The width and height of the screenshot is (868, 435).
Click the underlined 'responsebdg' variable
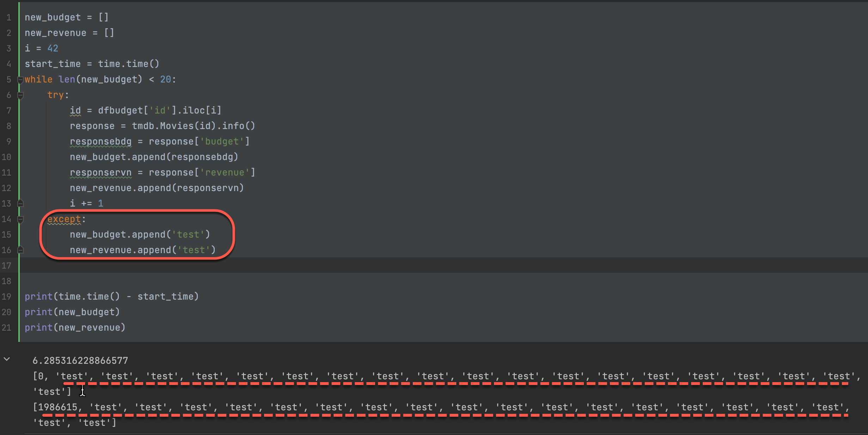pyautogui.click(x=100, y=141)
